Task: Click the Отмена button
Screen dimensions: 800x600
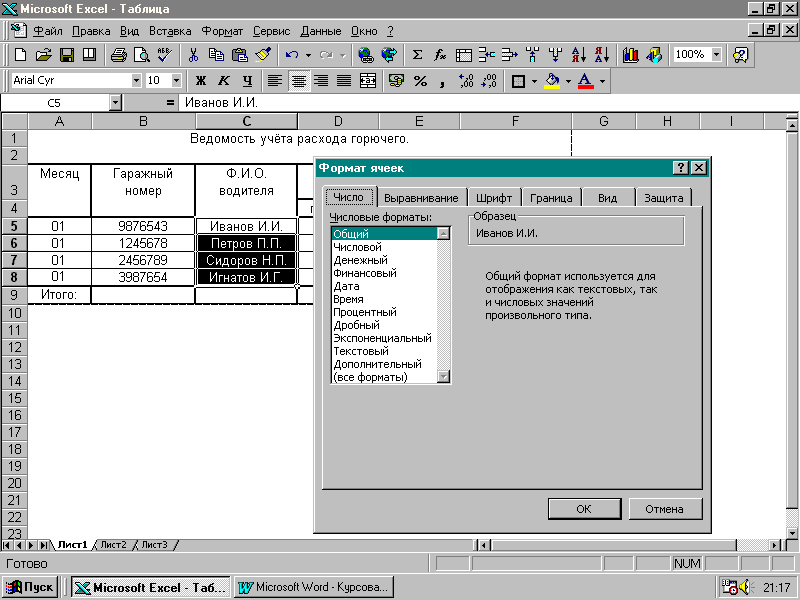Action: 664,509
